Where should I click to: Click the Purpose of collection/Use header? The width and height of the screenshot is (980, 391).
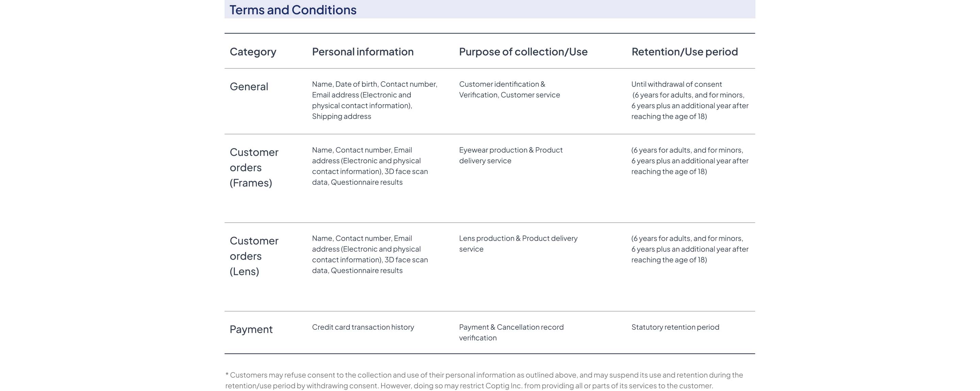point(523,51)
